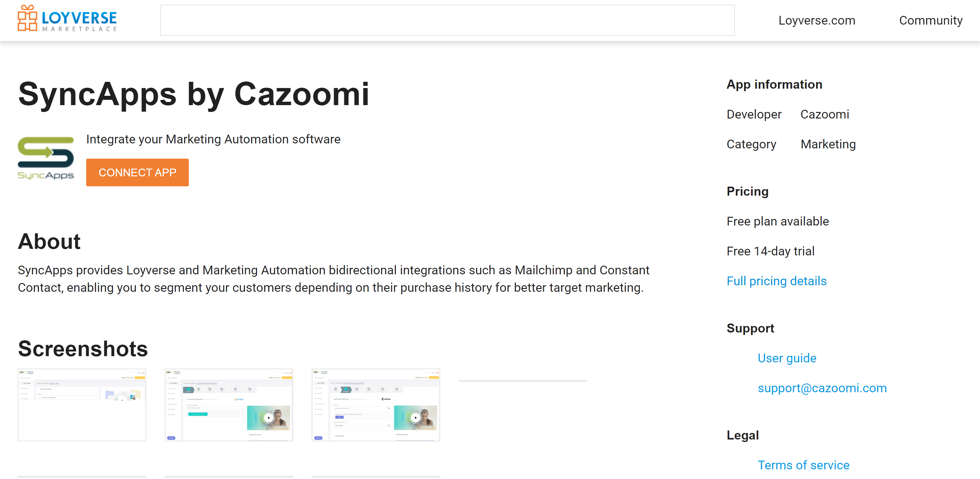
Task: Click the CONNECT APP button
Action: coord(137,172)
